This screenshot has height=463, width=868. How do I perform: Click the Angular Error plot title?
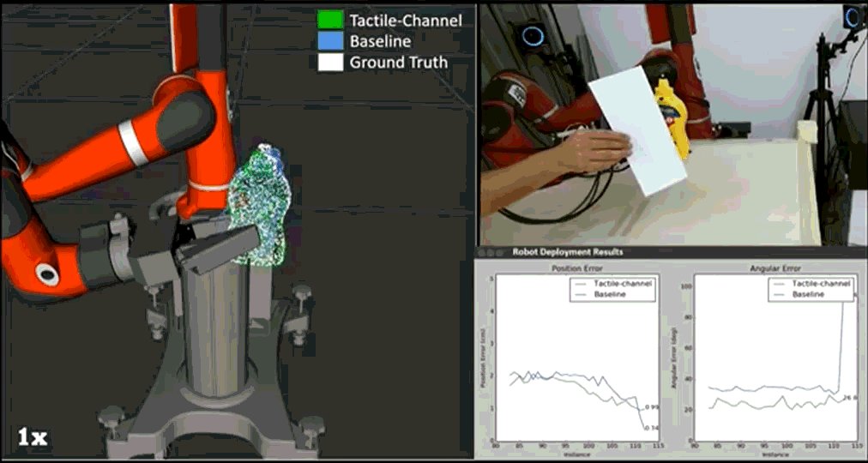point(775,268)
